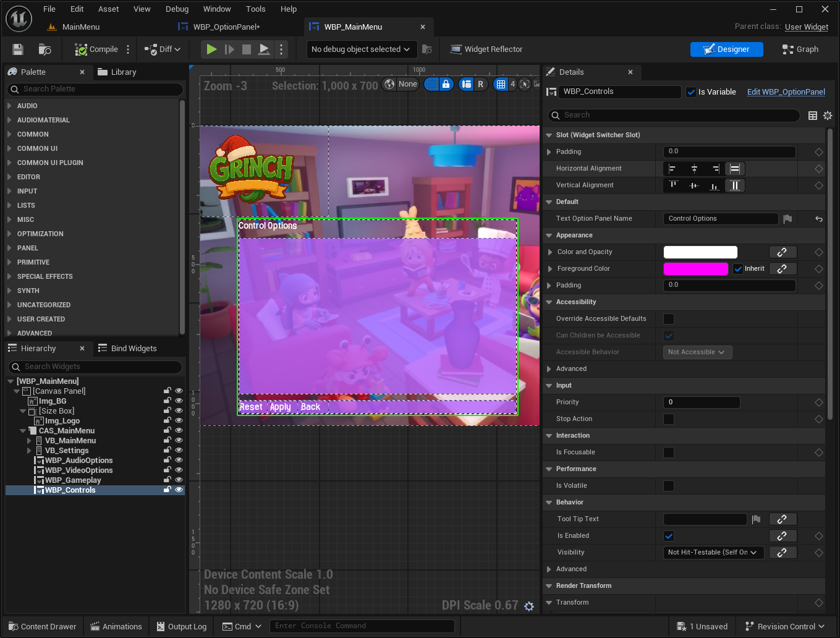Toggle localization preview None button

(401, 84)
